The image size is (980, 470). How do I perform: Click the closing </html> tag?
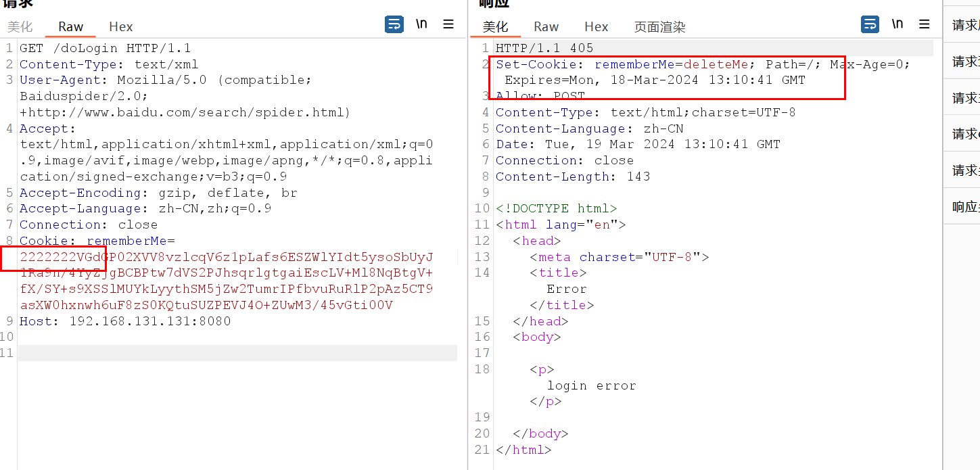pyautogui.click(x=524, y=450)
